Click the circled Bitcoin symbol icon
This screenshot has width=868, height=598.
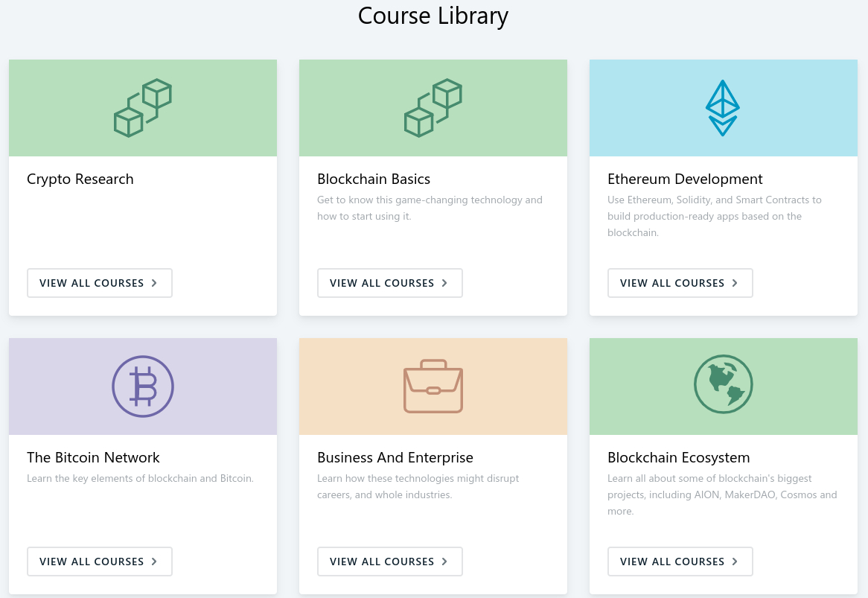143,387
